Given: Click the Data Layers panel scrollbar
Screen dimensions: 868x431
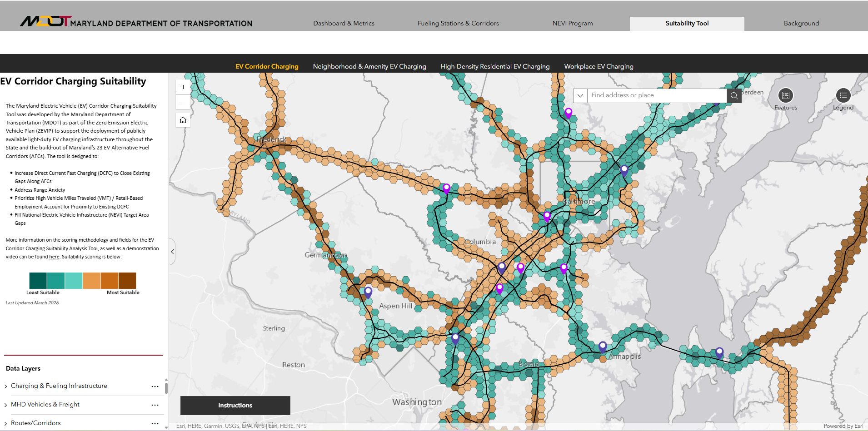Looking at the screenshot, I should tap(166, 388).
